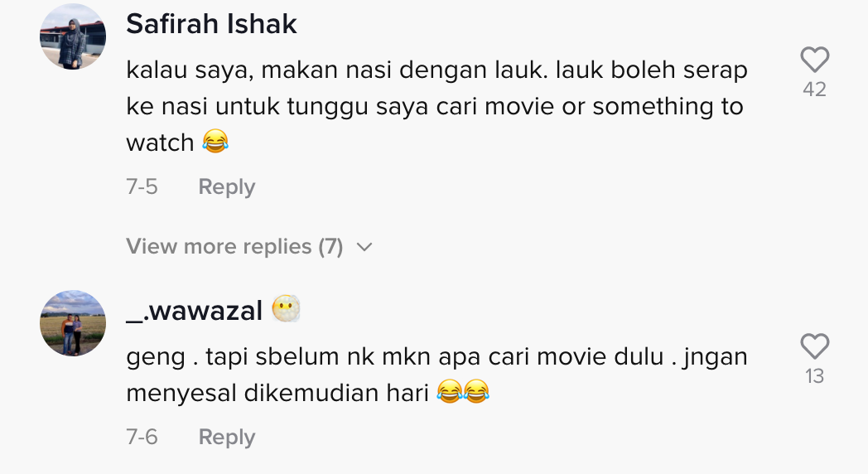Click the 13 likes count
The height and width of the screenshot is (474, 868).
coord(814,376)
